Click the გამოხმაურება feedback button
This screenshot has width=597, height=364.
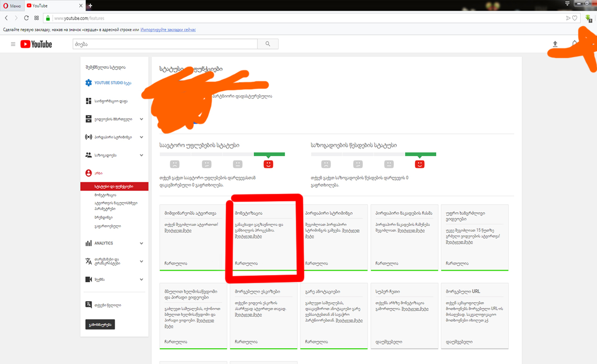[x=100, y=324]
